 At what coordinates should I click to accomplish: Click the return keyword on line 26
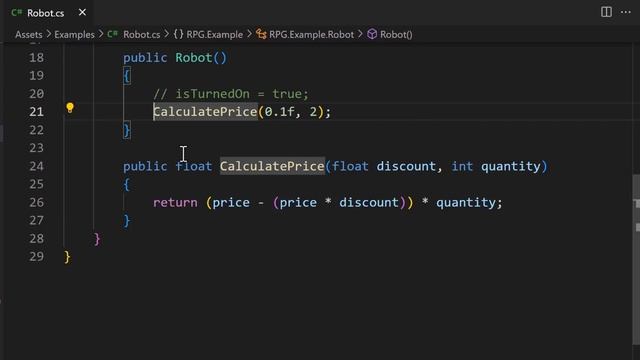pyautogui.click(x=175, y=202)
